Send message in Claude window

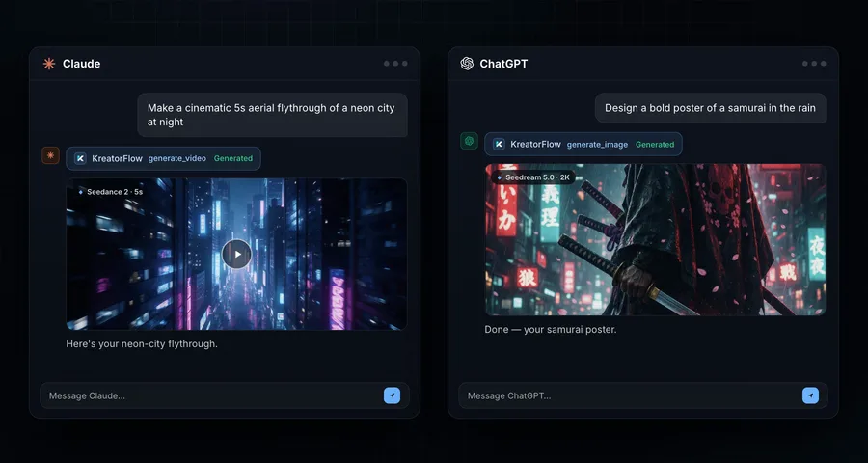pyautogui.click(x=392, y=395)
